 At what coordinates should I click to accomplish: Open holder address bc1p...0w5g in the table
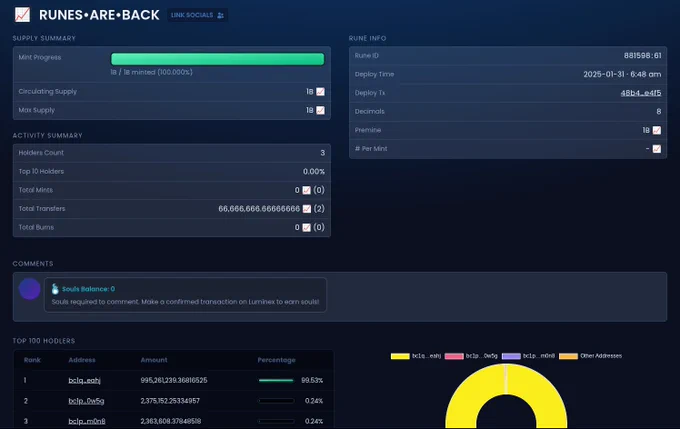[x=86, y=401]
